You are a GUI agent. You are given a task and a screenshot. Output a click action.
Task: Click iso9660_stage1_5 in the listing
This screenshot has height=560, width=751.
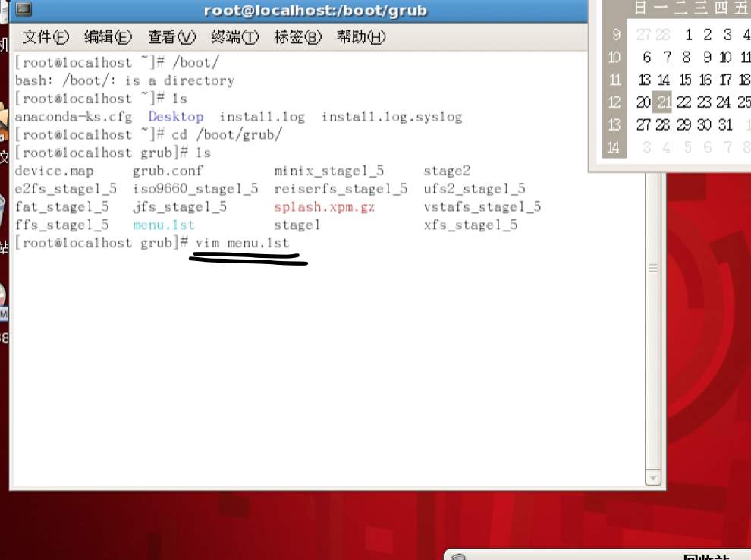196,189
